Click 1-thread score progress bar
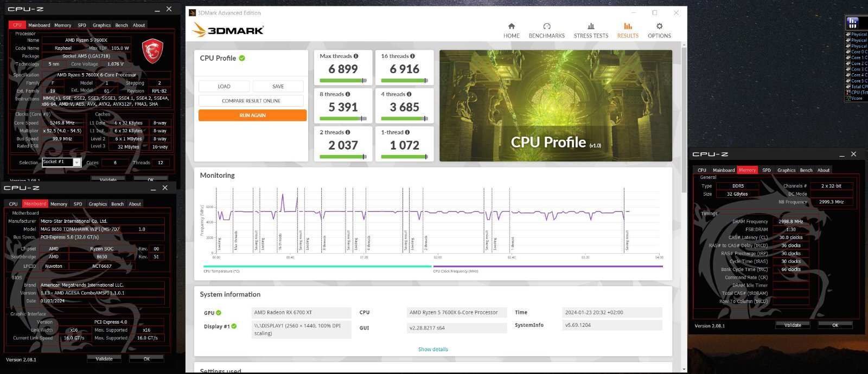The image size is (868, 374). tap(404, 157)
